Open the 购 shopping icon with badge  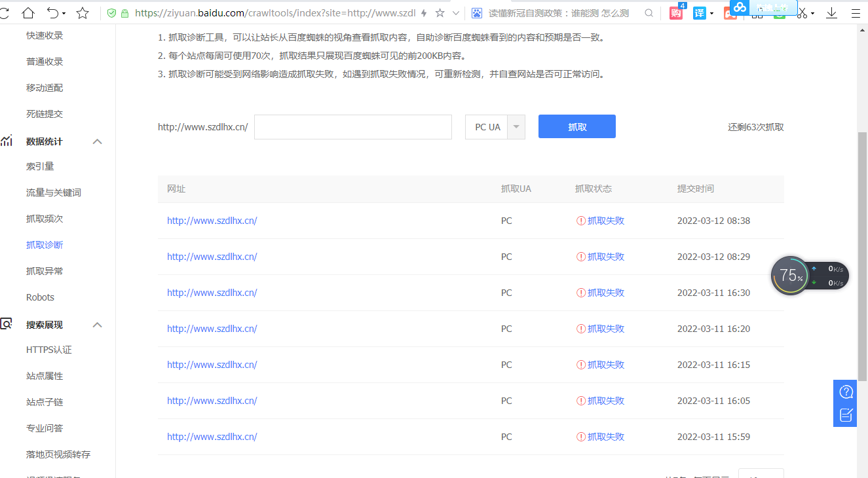pyautogui.click(x=675, y=12)
